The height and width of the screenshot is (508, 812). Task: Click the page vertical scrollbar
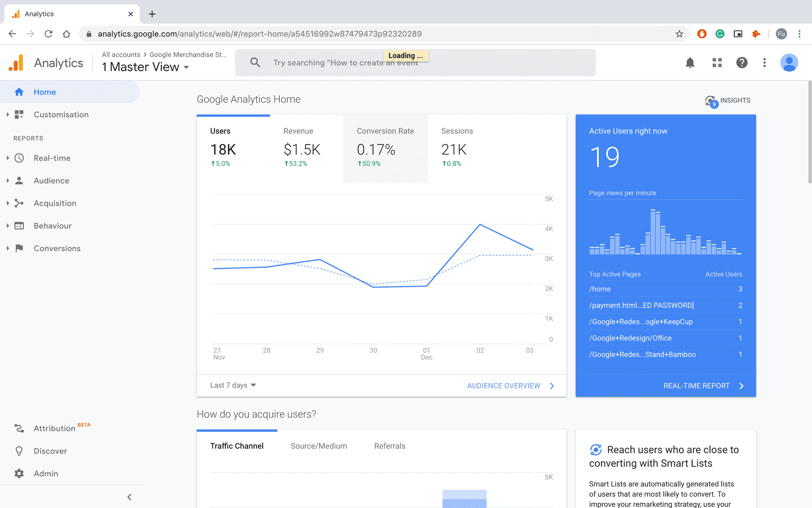810,132
